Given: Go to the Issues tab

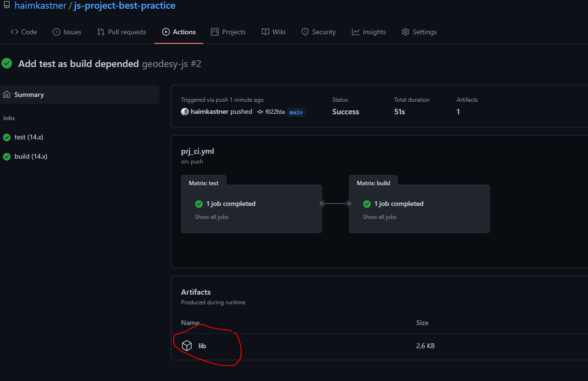Looking at the screenshot, I should (67, 32).
